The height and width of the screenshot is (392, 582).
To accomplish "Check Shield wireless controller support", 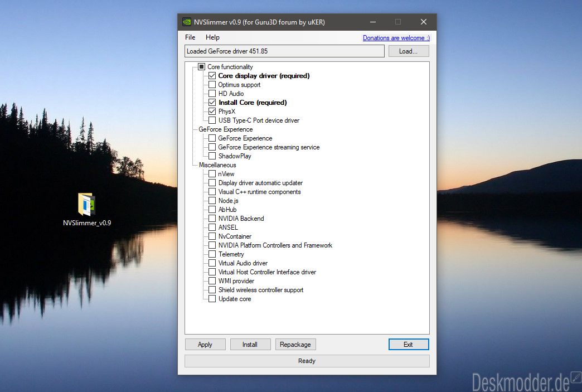I will coord(212,289).
